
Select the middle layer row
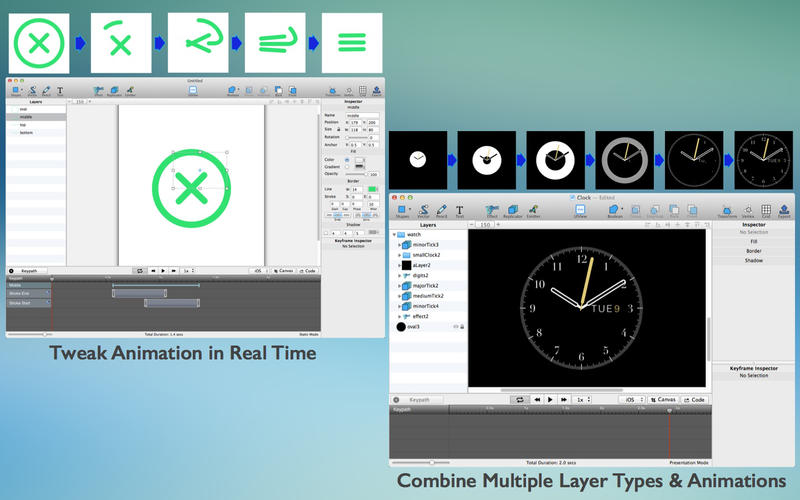[36, 117]
